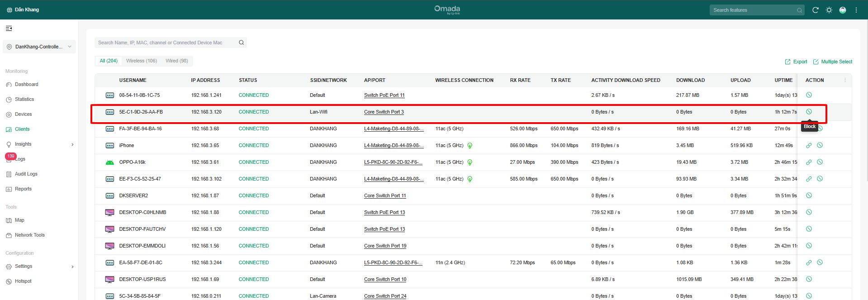Click the Dân Khang organization name
Image resolution: width=868 pixels, height=300 pixels.
[27, 10]
